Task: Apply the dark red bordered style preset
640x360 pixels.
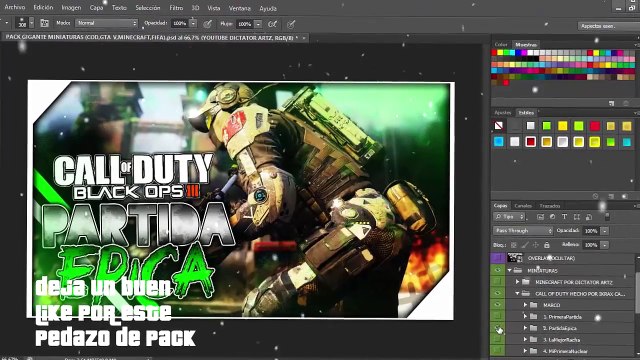Action: pyautogui.click(x=531, y=142)
